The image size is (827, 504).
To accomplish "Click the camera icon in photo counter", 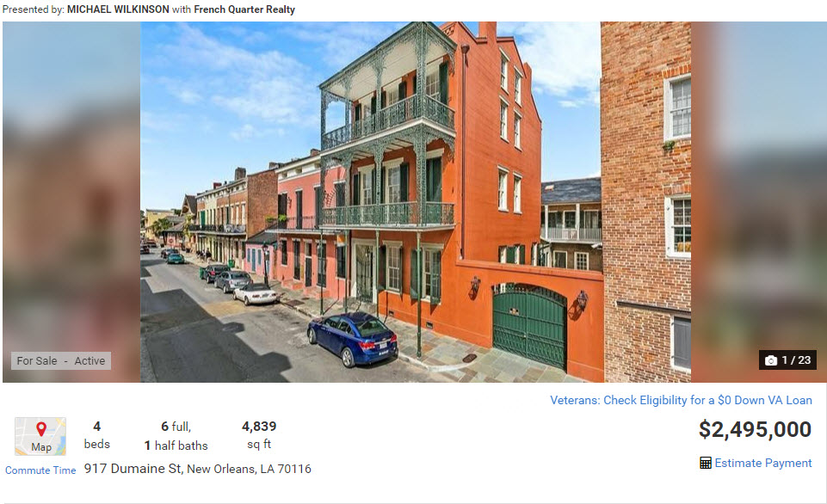I will (x=770, y=360).
